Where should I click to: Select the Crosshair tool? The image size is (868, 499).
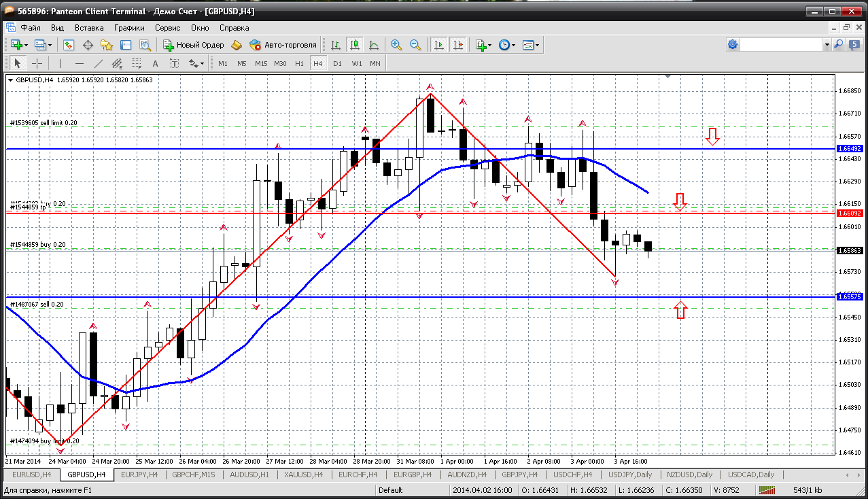[37, 63]
